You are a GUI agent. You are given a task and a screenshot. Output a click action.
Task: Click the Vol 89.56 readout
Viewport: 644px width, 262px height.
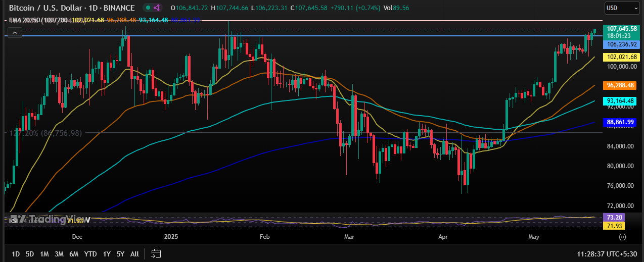tap(397, 8)
